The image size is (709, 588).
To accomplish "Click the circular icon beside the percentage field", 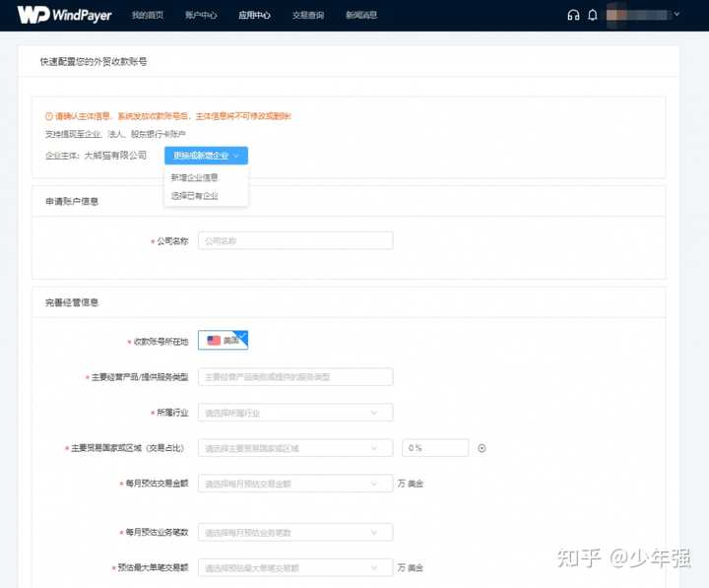I will tap(482, 448).
